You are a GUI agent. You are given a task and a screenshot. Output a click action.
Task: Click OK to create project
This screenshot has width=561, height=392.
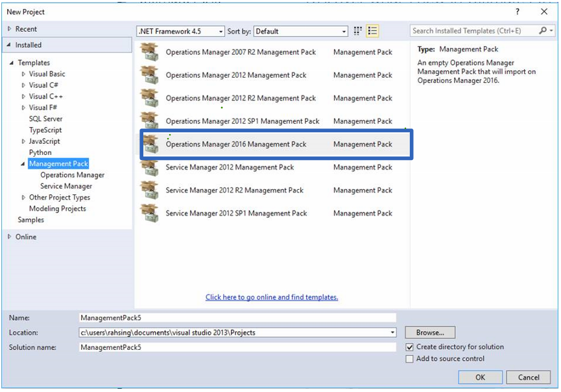(x=480, y=377)
